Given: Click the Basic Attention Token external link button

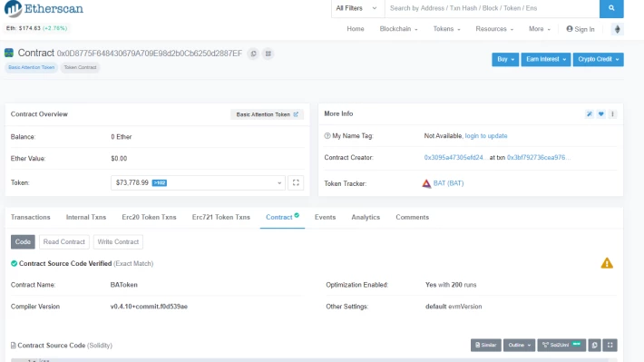Looking at the screenshot, I should 267,114.
